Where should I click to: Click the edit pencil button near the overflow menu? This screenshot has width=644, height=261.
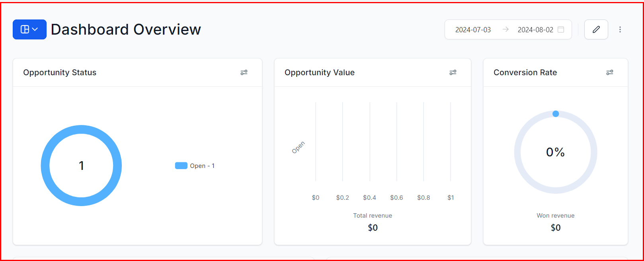click(596, 29)
